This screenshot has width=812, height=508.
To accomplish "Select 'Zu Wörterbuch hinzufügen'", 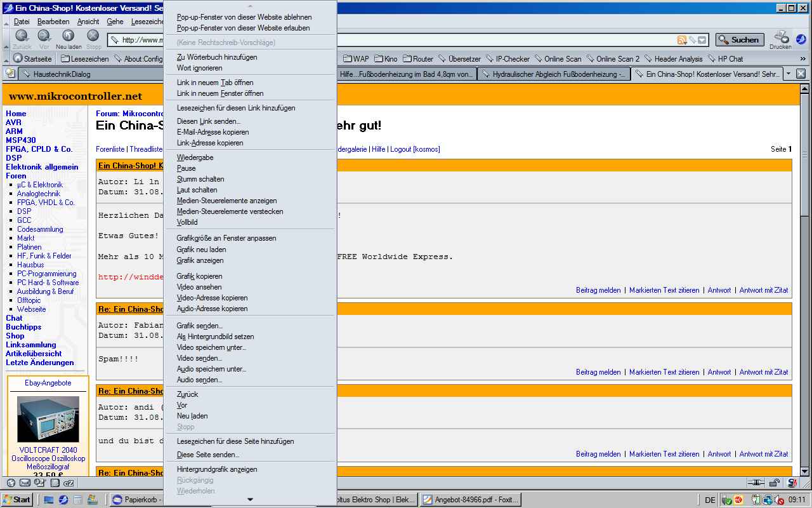I will (250, 57).
